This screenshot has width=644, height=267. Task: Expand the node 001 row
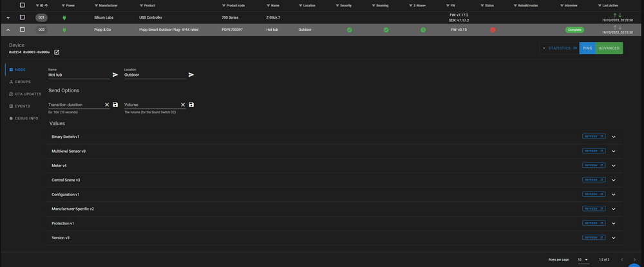[x=8, y=17]
